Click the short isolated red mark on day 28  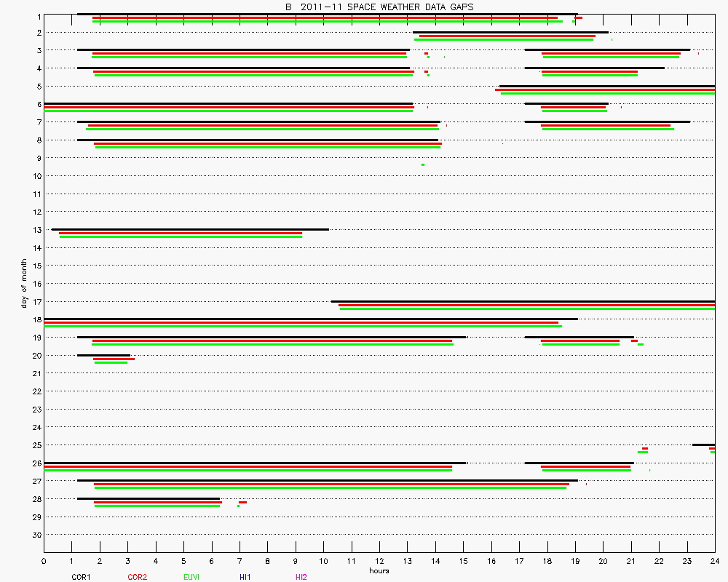[x=242, y=502]
